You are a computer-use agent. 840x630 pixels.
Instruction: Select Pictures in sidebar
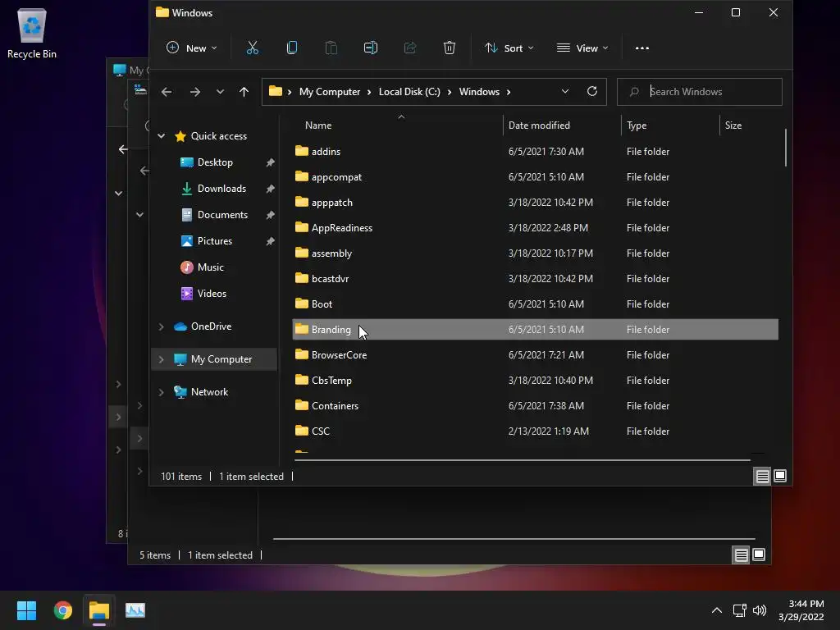click(215, 241)
